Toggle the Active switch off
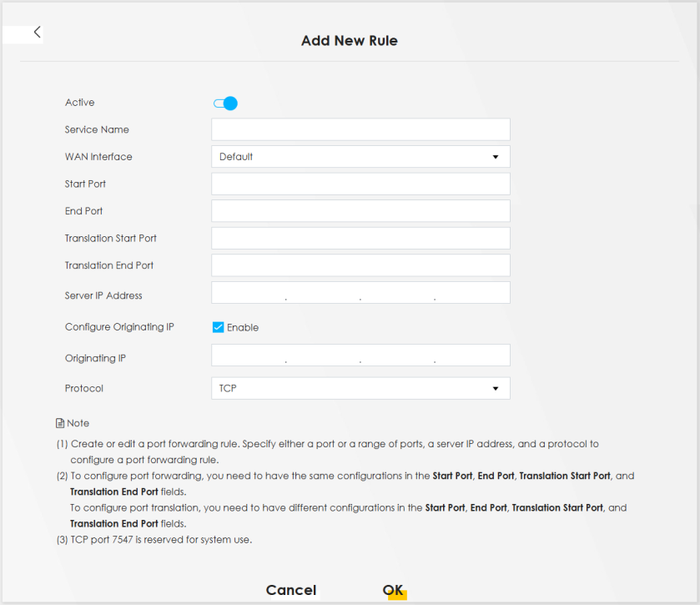 point(225,103)
